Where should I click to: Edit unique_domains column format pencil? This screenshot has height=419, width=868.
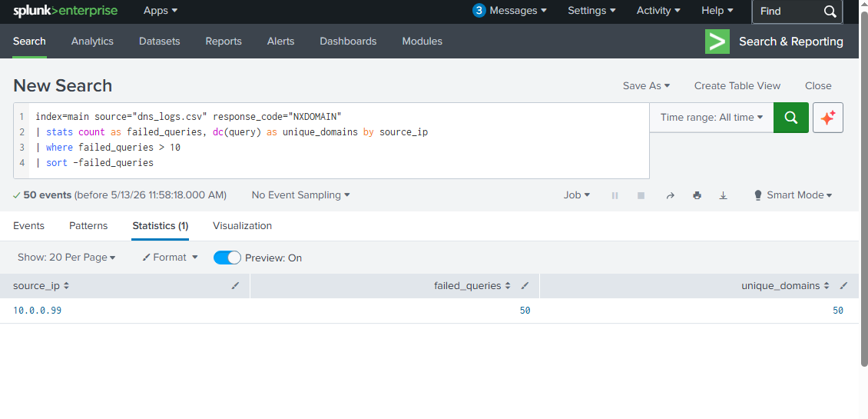click(x=843, y=286)
